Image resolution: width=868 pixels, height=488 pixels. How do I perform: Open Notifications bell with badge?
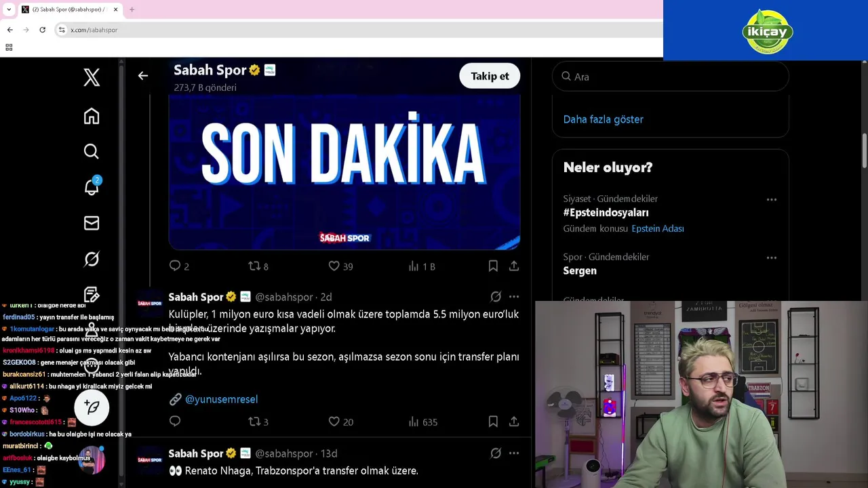point(92,186)
